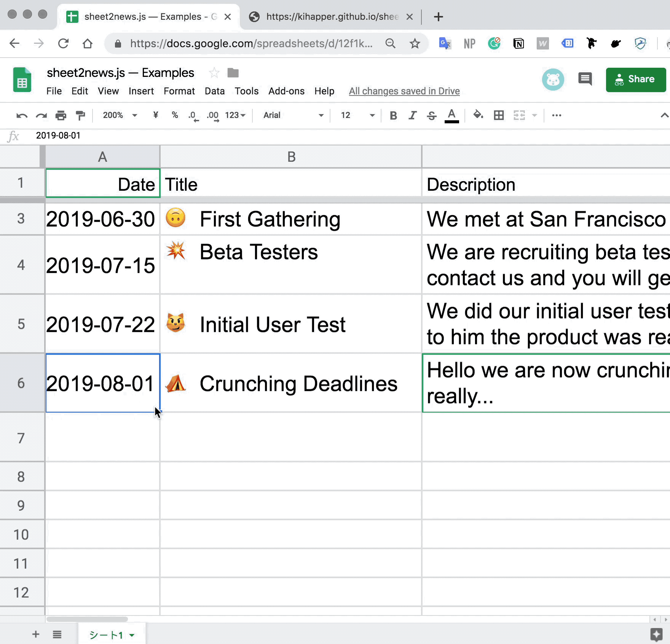The image size is (670, 644).
Task: Format as currency with yen icon
Action: click(x=155, y=115)
